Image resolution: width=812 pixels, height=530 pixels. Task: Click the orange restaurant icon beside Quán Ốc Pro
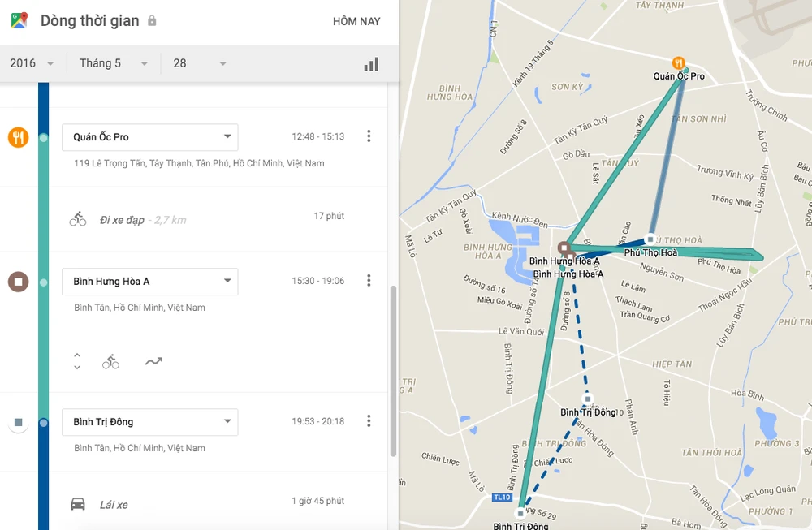(x=19, y=137)
